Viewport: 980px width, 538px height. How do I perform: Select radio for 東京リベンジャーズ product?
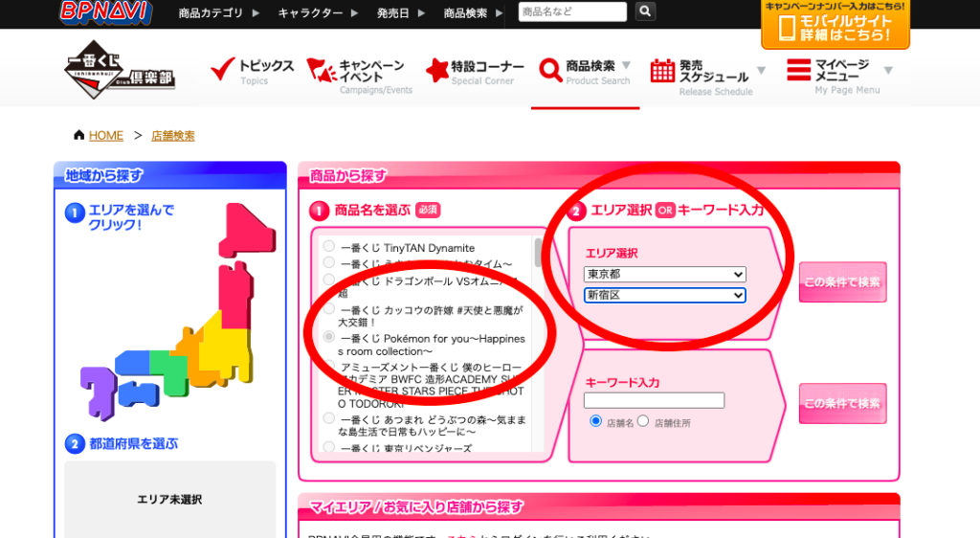(x=329, y=447)
